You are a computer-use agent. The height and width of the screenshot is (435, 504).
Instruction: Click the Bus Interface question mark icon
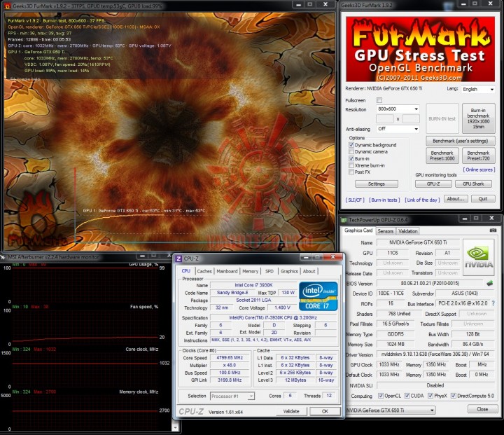pos(493,303)
